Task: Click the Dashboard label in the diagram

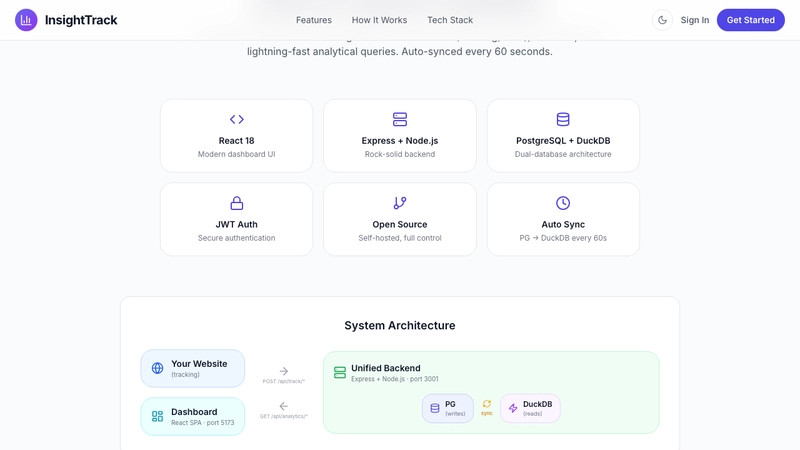Action: (x=194, y=412)
